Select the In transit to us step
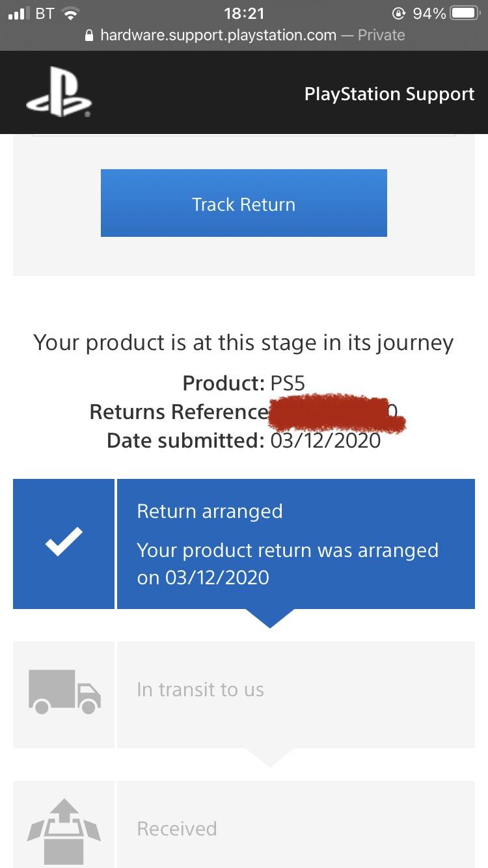The height and width of the screenshot is (868, 488). (295, 691)
